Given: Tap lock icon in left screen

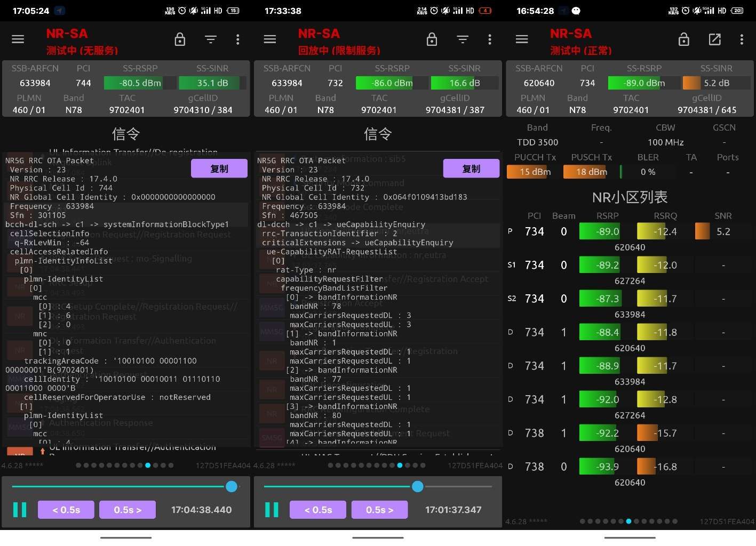Looking at the screenshot, I should [x=180, y=39].
